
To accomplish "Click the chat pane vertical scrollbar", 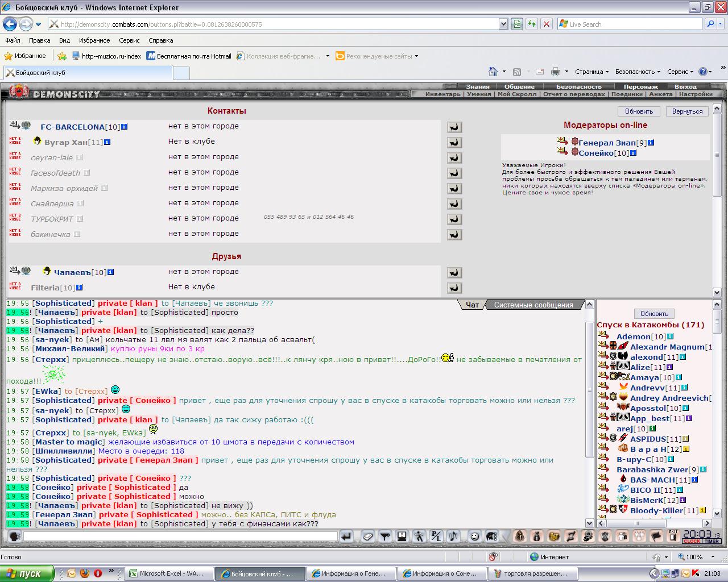I will (x=589, y=414).
